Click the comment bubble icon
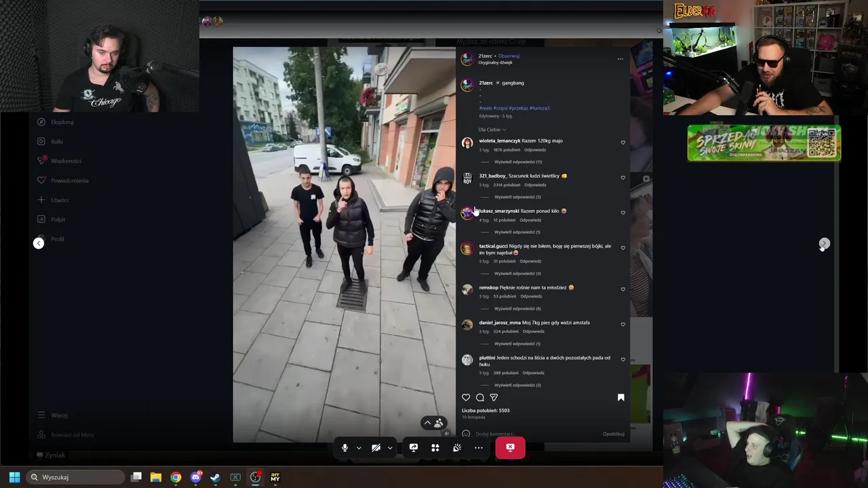Image resolution: width=868 pixels, height=488 pixels. point(480,397)
